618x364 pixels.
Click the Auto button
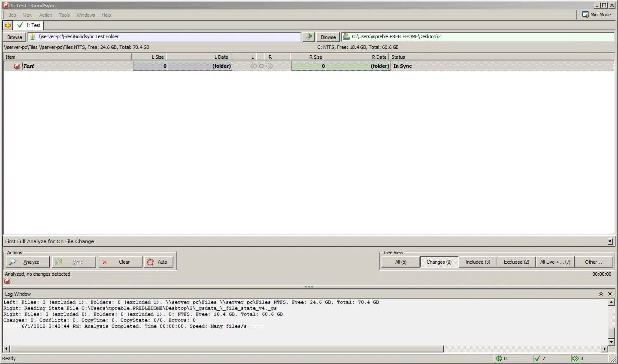point(159,262)
